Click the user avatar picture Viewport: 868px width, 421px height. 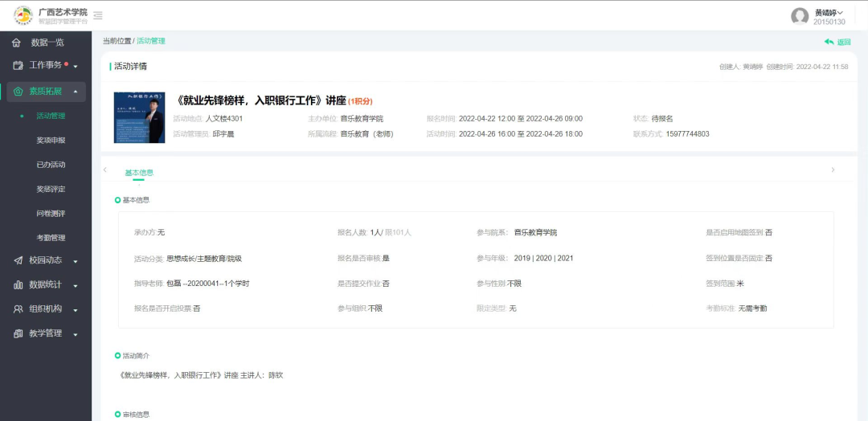click(x=799, y=16)
